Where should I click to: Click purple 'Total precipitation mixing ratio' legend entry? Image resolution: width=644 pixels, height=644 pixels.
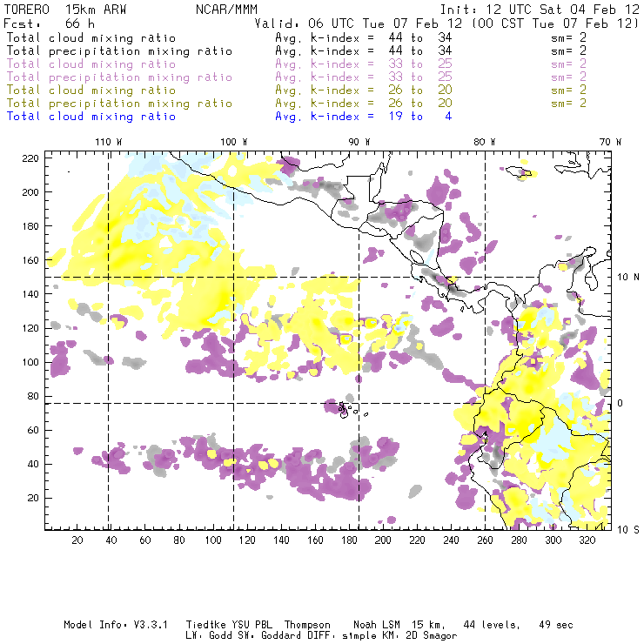(x=119, y=77)
